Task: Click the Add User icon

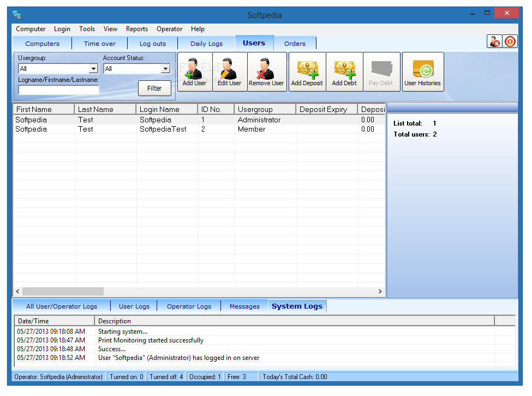Action: click(195, 72)
